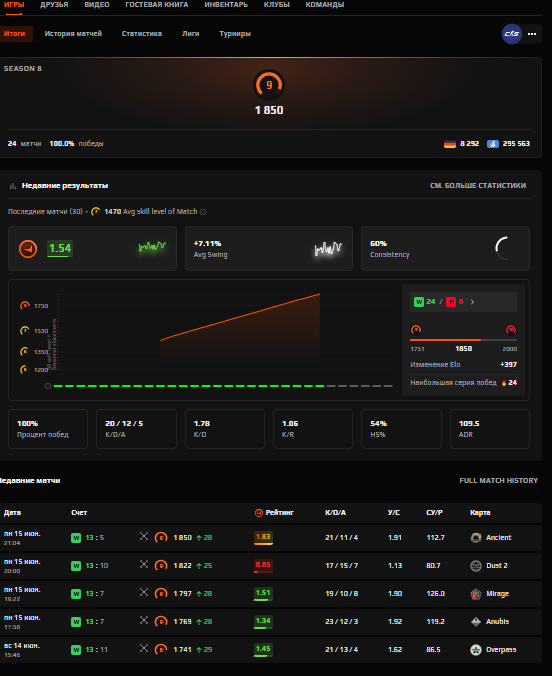Screen dimensions: 552x676
Task: Click the K/D/A 20 / 12 / 5 card
Action: click(x=136, y=429)
